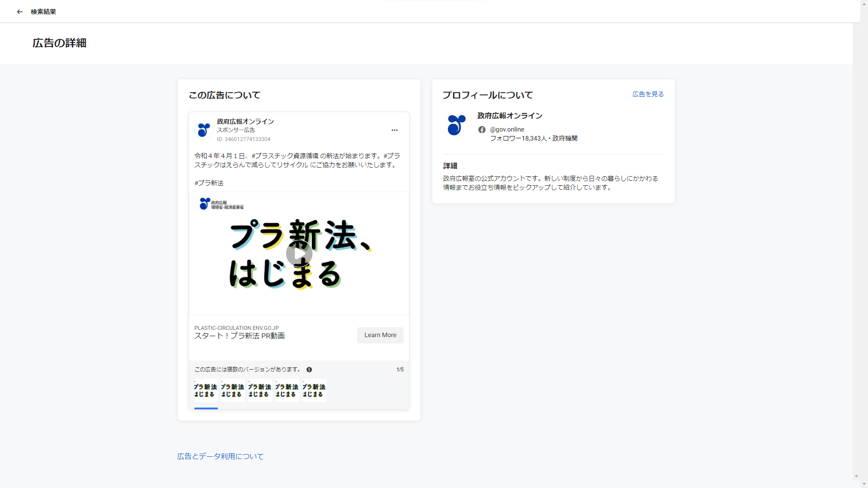
Task: Select the fifth ad version thumbnail
Action: 314,390
